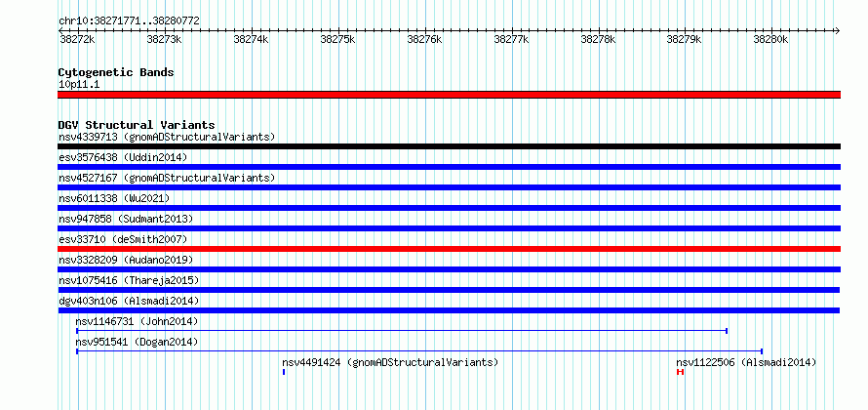The height and width of the screenshot is (410, 868).
Task: Select the 10p11.1 band label
Action: pos(79,85)
